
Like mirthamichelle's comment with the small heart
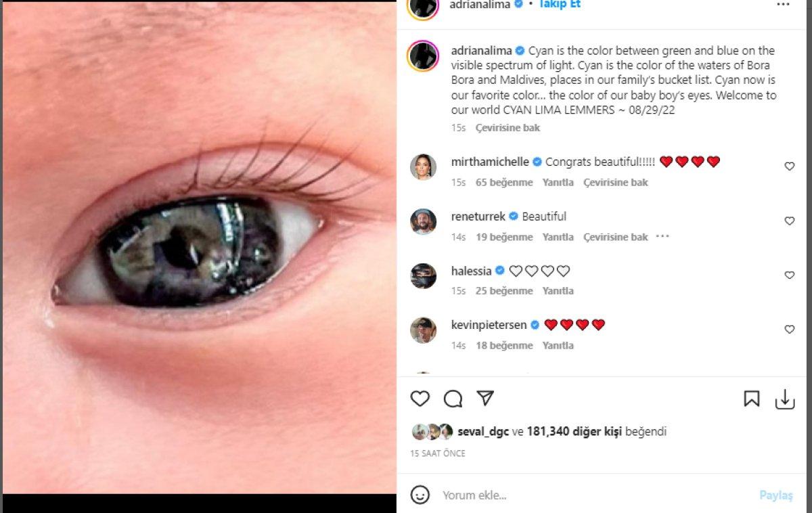789,166
